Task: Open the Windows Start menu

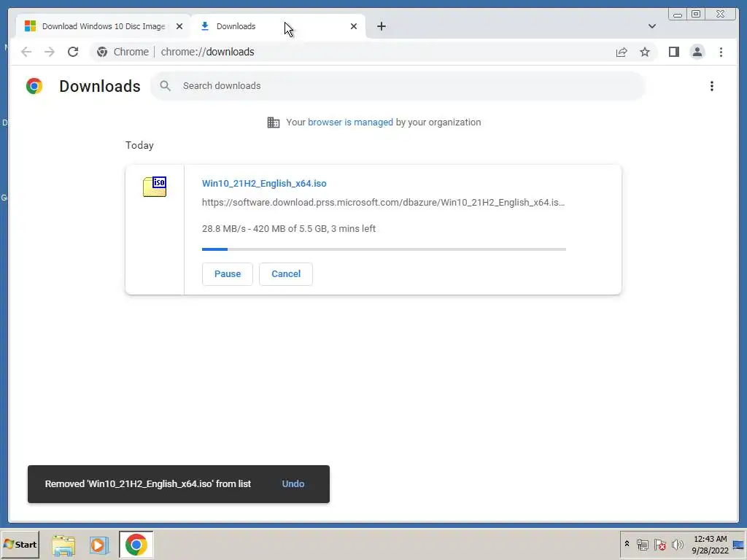Action: [20, 544]
